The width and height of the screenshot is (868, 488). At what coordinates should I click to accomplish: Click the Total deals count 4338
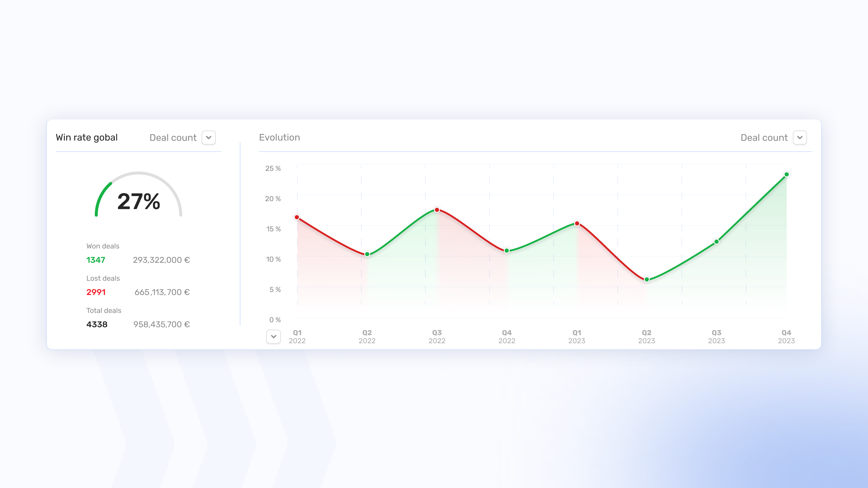(x=97, y=324)
